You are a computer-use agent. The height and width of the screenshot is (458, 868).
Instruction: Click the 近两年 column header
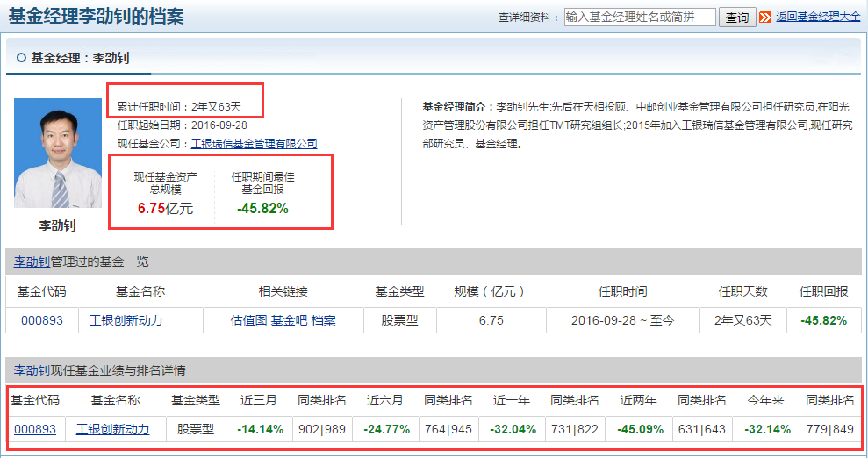tap(638, 400)
